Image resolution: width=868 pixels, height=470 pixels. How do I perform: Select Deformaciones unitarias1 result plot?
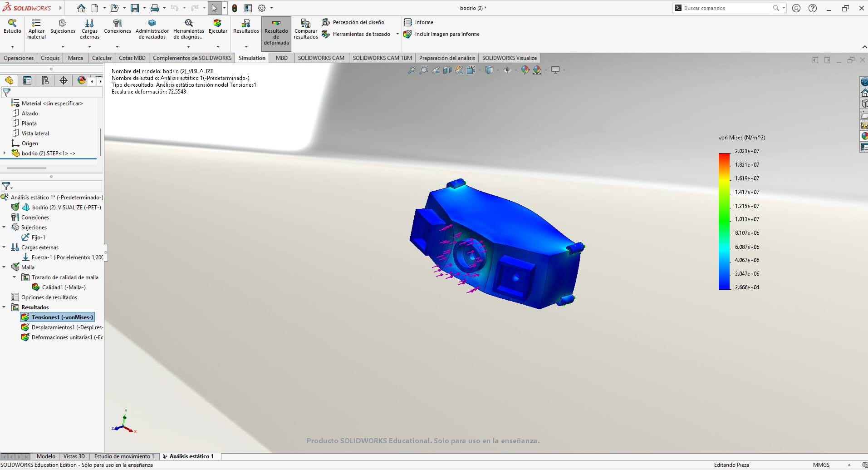[62, 337]
